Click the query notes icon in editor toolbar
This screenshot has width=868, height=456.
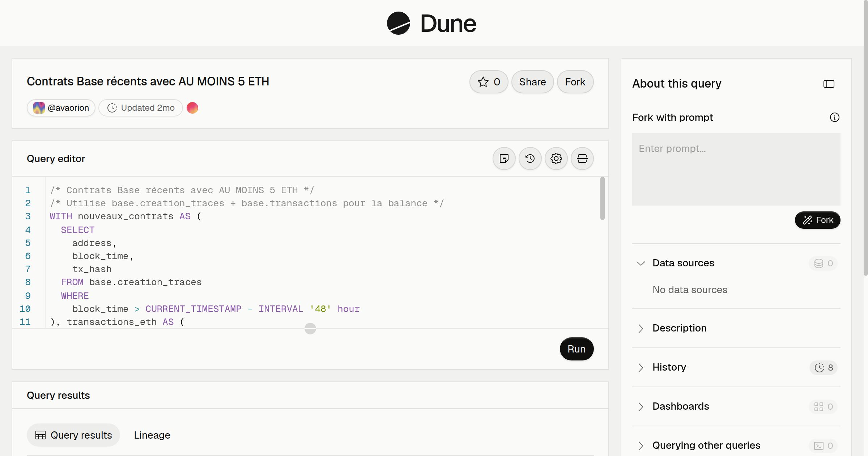(x=504, y=159)
